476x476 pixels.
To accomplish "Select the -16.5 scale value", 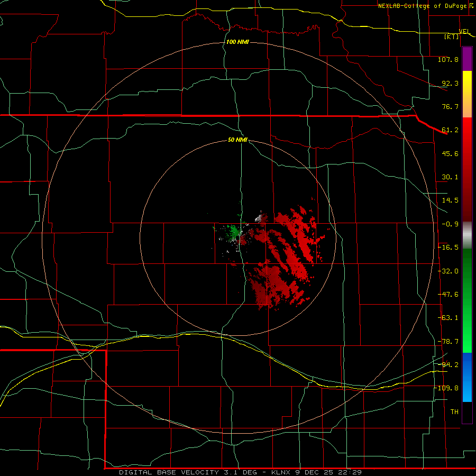I will click(x=448, y=248).
